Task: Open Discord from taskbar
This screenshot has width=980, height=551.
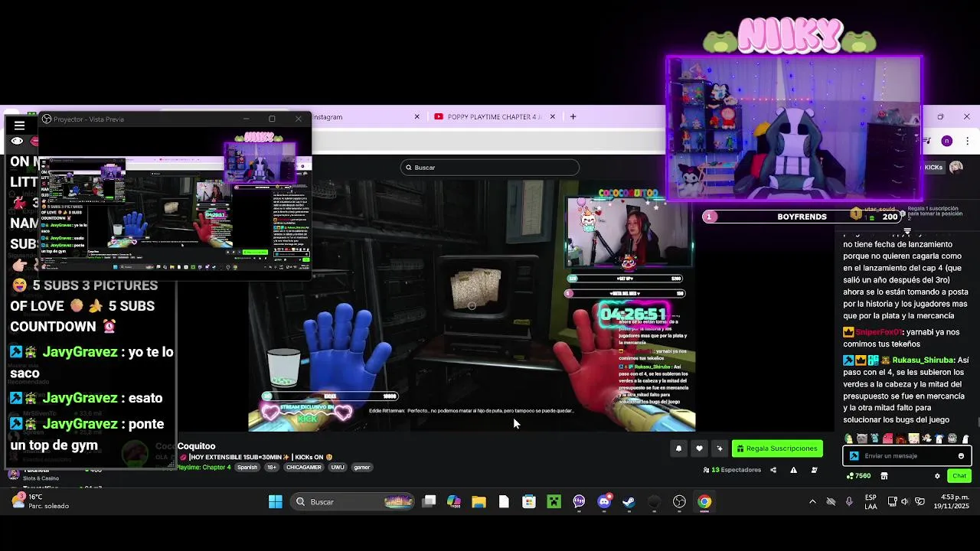Action: [604, 502]
